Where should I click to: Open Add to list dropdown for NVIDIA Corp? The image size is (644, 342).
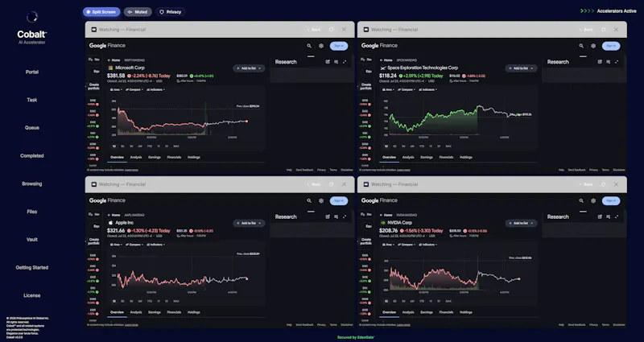click(x=521, y=223)
